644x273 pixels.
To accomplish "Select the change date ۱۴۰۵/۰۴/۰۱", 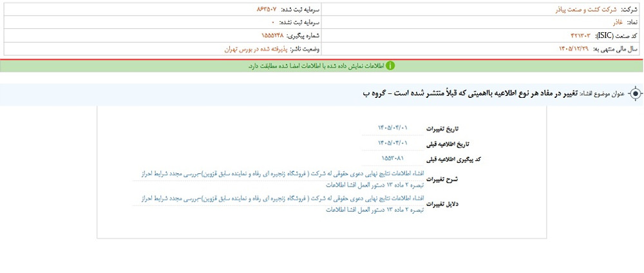I will point(393,127).
